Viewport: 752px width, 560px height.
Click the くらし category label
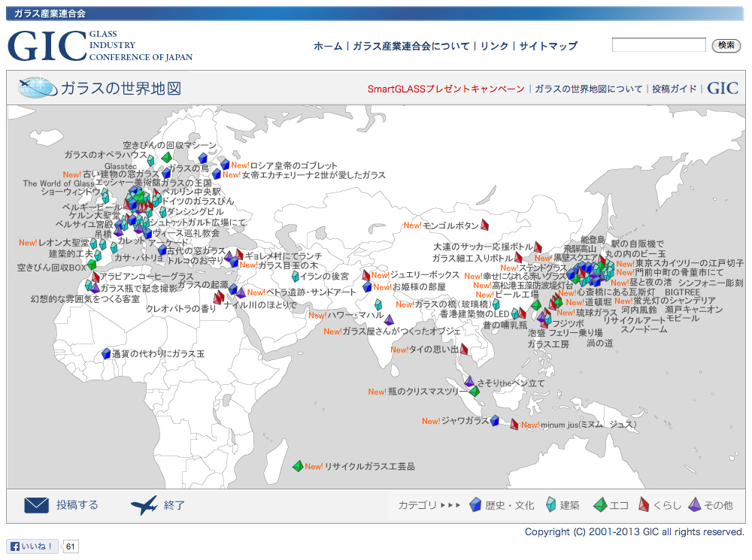tap(667, 505)
